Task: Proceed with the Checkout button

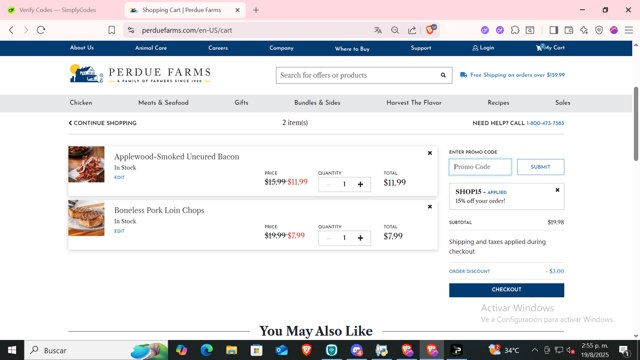Action: 507,290
